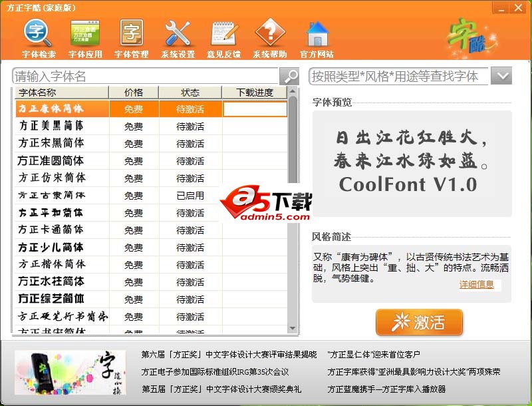Open news 方正蓝魔携手—方正字库入播放器
This screenshot has height=406, width=532.
point(386,389)
